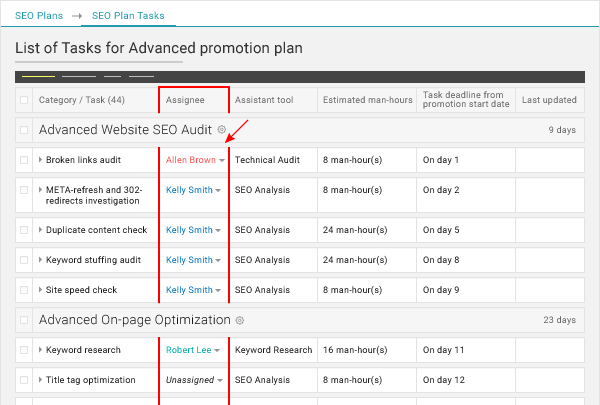
Task: Expand META-refresh and 302-redirects investigation task
Action: pos(40,189)
